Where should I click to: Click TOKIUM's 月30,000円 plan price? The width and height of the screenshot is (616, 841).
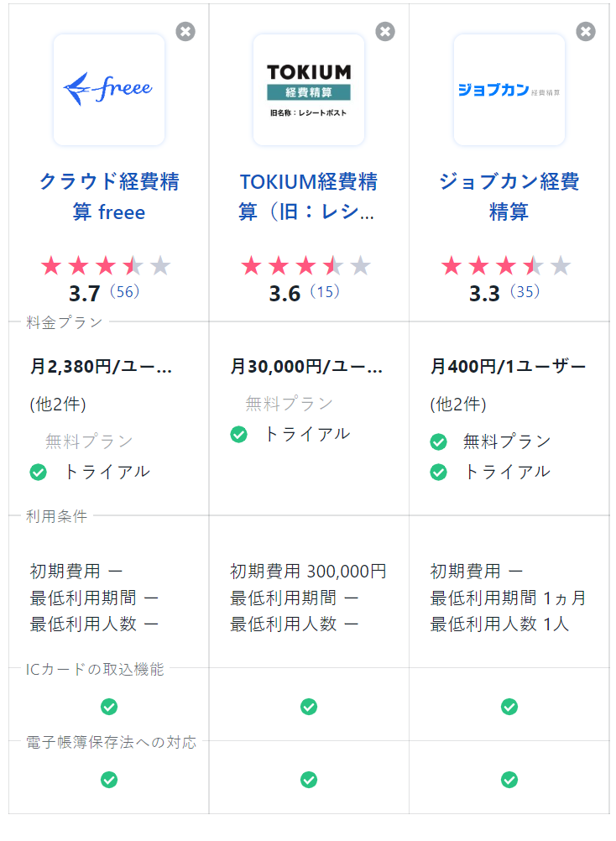306,367
